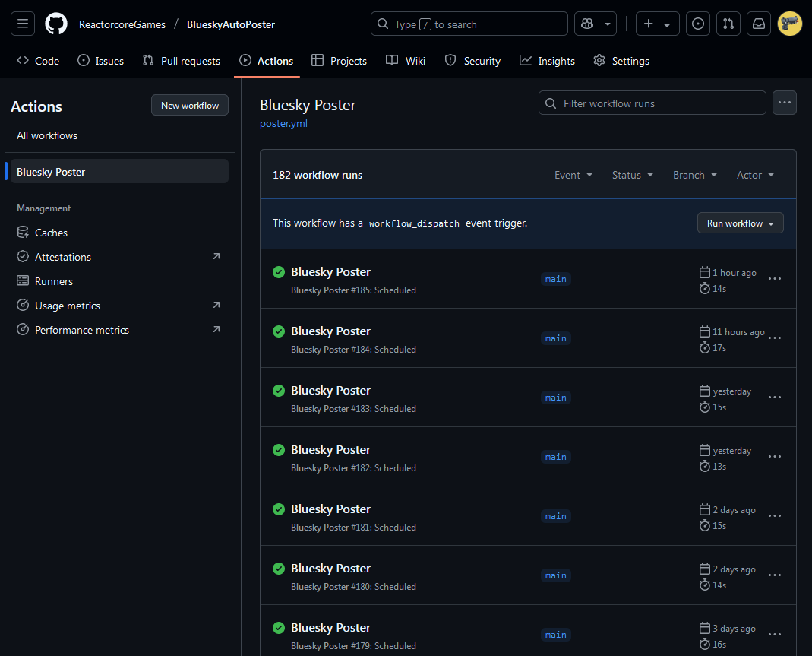Image resolution: width=812 pixels, height=656 pixels.
Task: Go to GitHub home via Octocat logo
Action: pyautogui.click(x=56, y=24)
